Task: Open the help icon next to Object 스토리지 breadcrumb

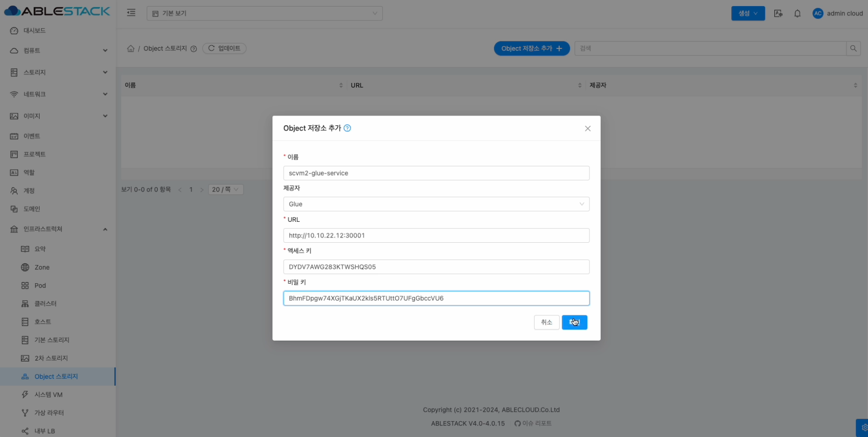Action: 194,48
